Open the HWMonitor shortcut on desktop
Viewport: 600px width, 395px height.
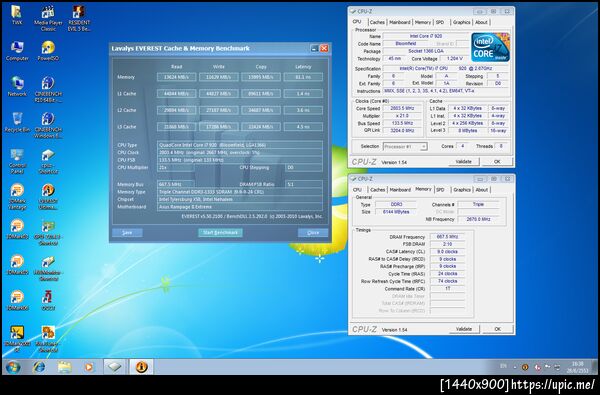point(48,268)
